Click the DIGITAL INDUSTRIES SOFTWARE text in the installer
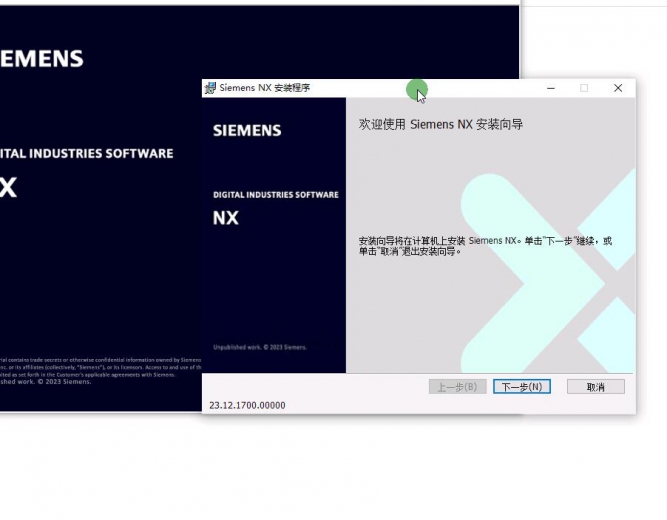The image size is (667, 520). (x=276, y=195)
